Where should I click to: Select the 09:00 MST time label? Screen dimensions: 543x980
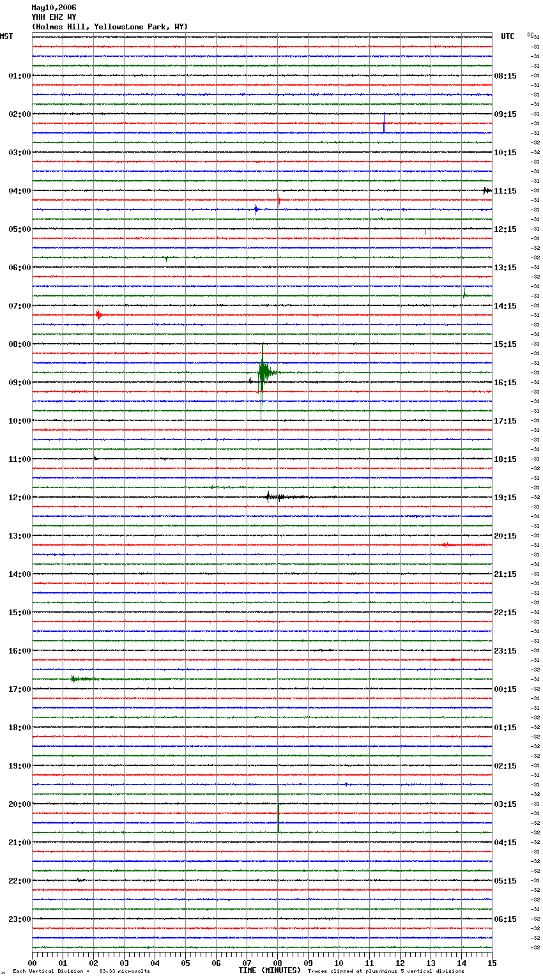click(x=20, y=383)
